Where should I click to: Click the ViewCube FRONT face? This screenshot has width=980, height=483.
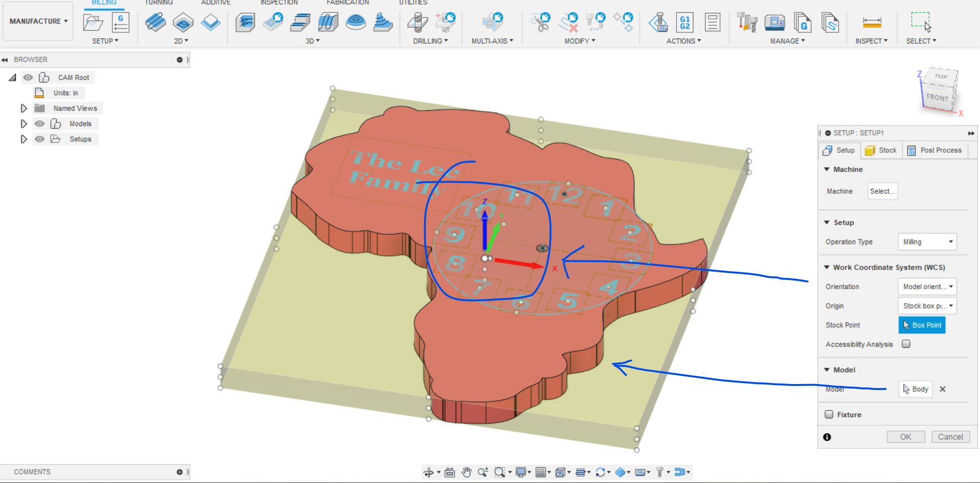937,97
